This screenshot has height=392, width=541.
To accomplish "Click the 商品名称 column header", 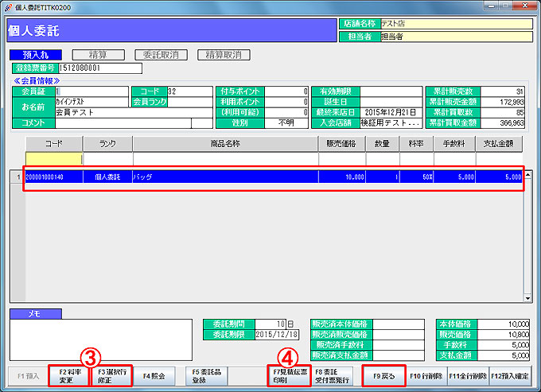I will [225, 143].
